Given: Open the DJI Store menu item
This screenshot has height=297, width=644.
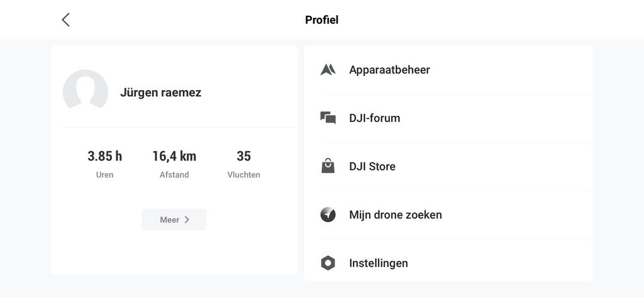Looking at the screenshot, I should [372, 167].
